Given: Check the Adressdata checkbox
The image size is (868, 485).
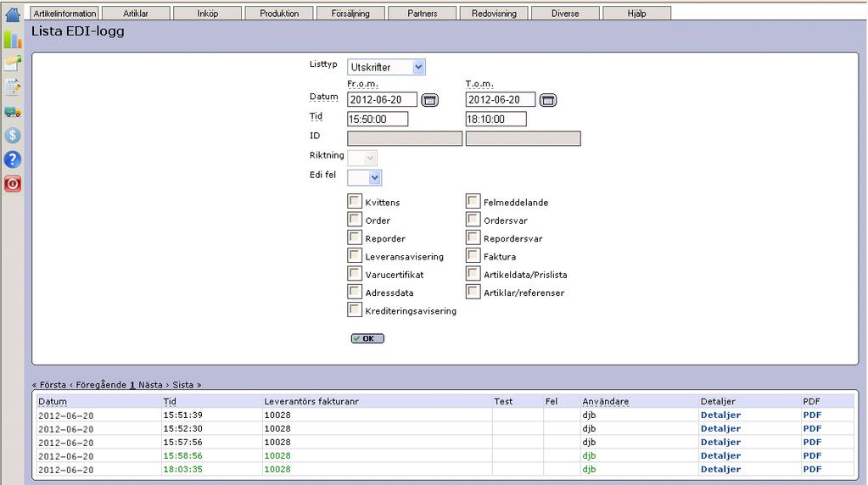Looking at the screenshot, I should pos(355,292).
